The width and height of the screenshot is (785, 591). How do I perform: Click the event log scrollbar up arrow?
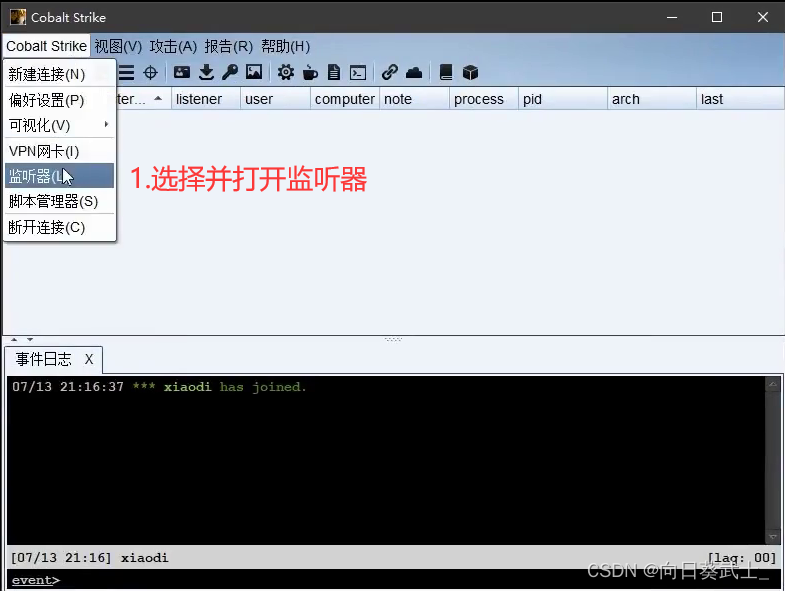[772, 385]
